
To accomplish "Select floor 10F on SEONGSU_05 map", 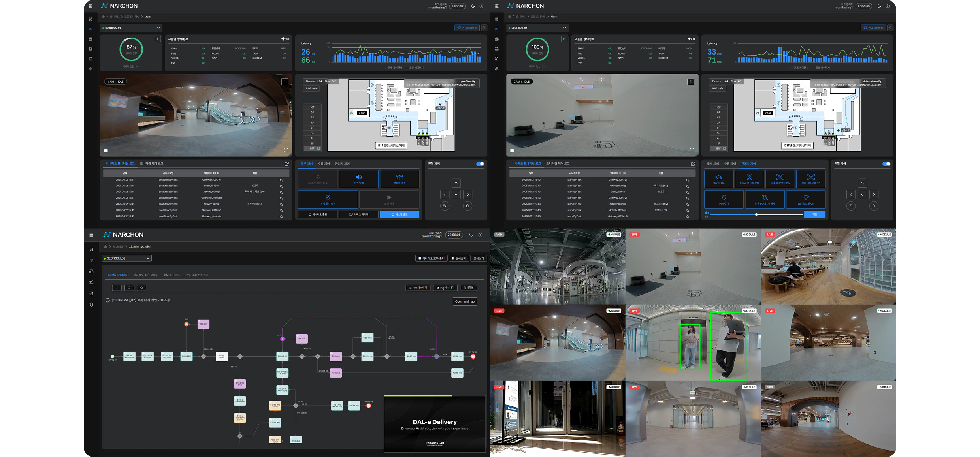I will 312,107.
